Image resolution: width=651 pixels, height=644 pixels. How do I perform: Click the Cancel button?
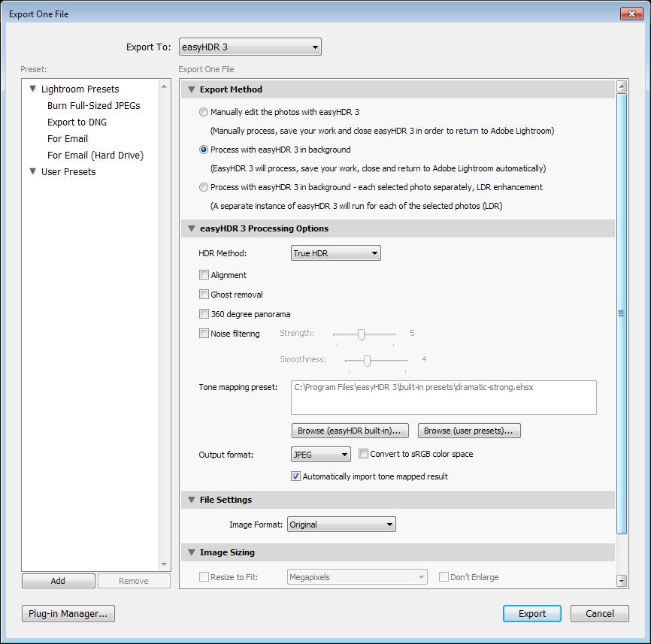coord(600,614)
